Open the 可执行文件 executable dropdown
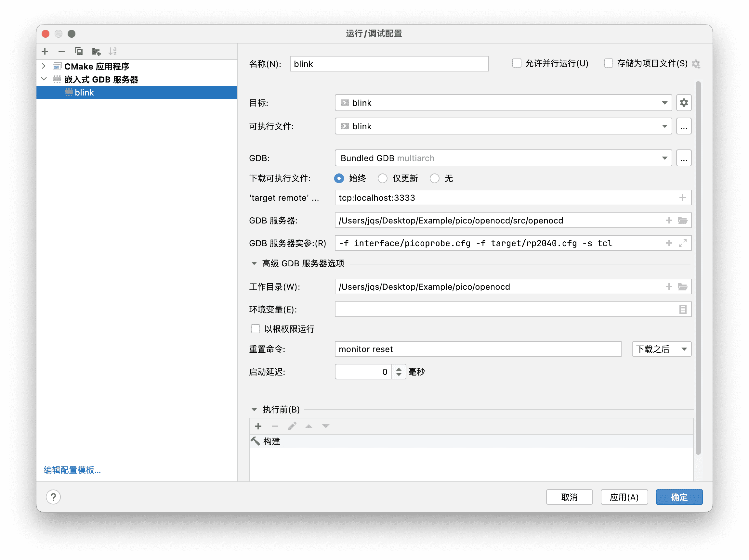 pos(503,127)
